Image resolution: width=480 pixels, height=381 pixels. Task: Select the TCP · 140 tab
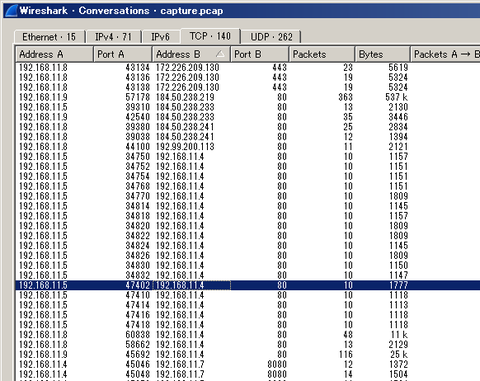[210, 36]
